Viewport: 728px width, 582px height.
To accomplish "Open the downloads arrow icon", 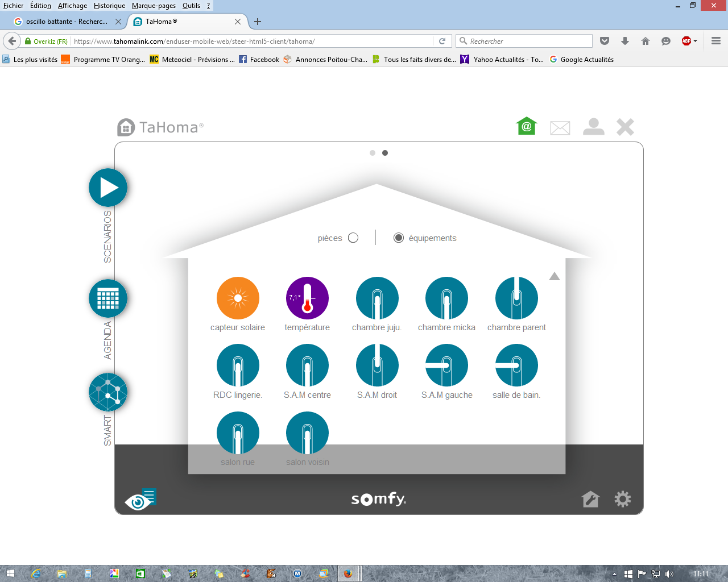I will 625,41.
